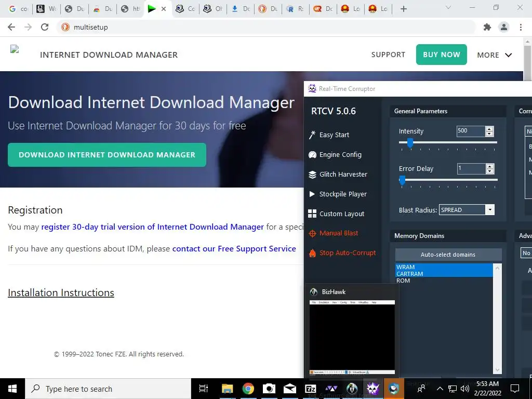Open the Windows Start menu
This screenshot has width=532, height=399.
tap(12, 389)
